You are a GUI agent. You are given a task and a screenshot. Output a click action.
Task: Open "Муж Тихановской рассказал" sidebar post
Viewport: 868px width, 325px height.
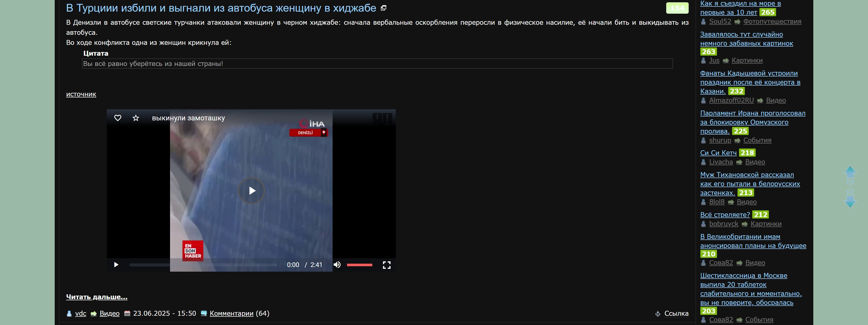tap(750, 184)
